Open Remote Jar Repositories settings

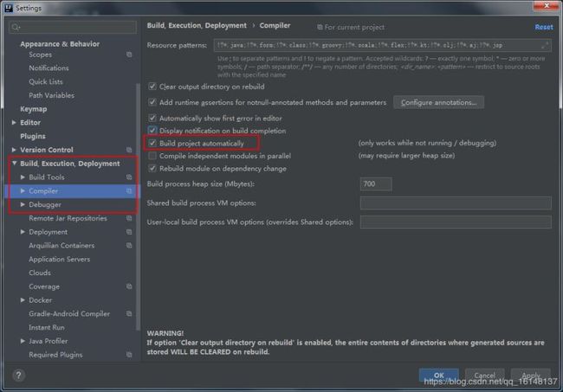pos(68,218)
